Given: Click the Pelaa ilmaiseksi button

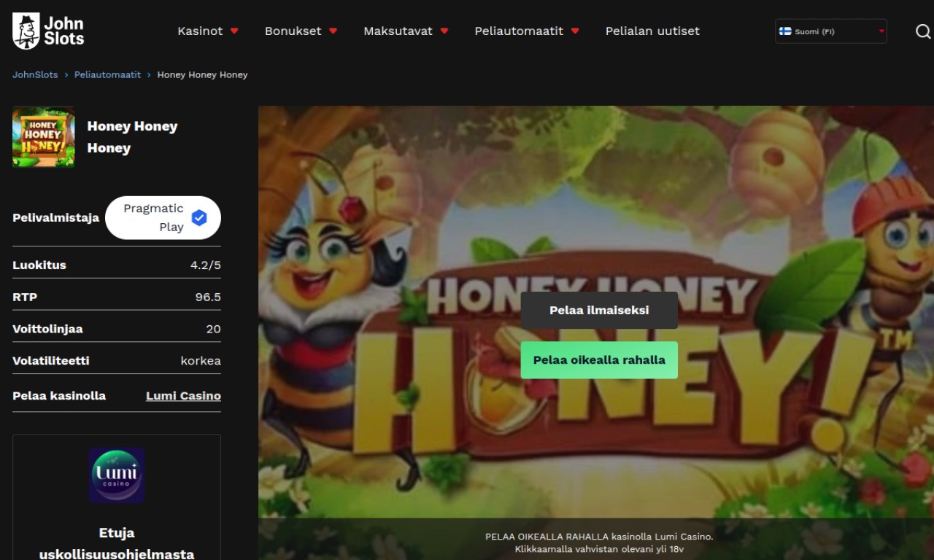Looking at the screenshot, I should click(599, 311).
